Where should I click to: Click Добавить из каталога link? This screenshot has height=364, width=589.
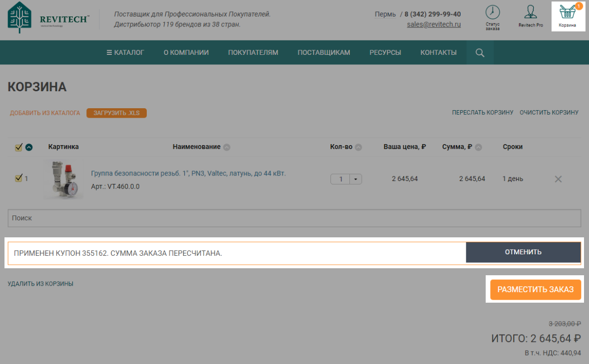coord(45,113)
